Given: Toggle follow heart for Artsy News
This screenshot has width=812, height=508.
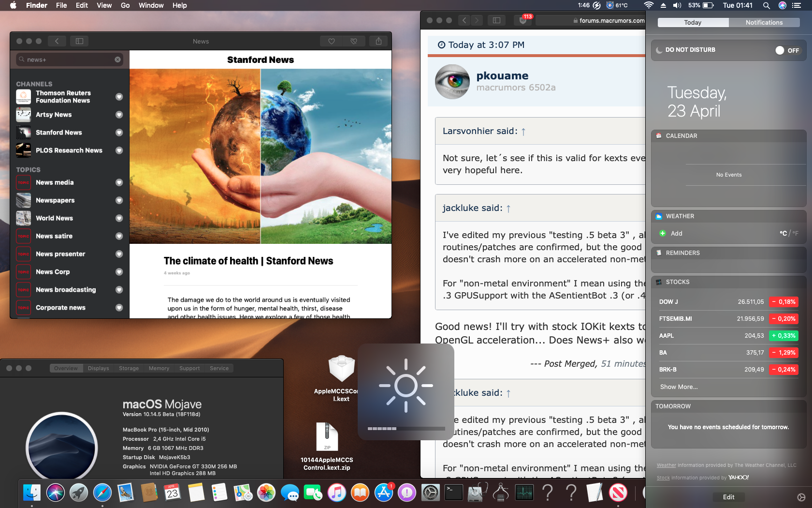Looking at the screenshot, I should [119, 115].
